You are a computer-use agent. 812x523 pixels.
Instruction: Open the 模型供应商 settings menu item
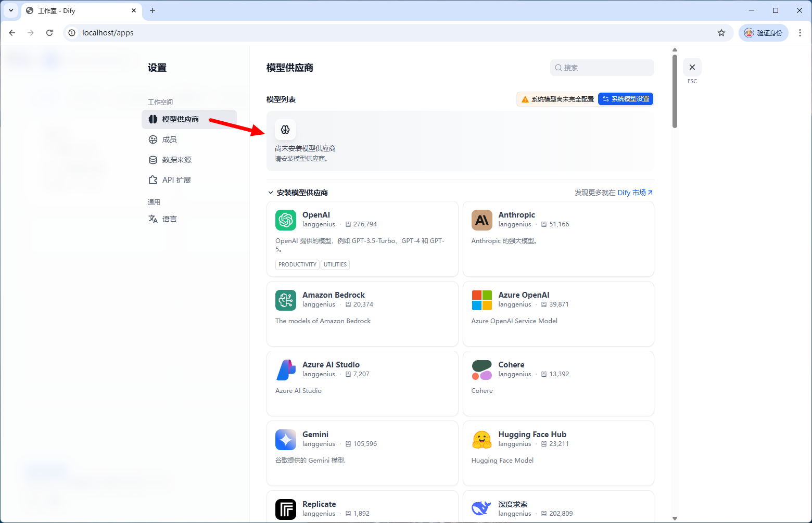[189, 119]
